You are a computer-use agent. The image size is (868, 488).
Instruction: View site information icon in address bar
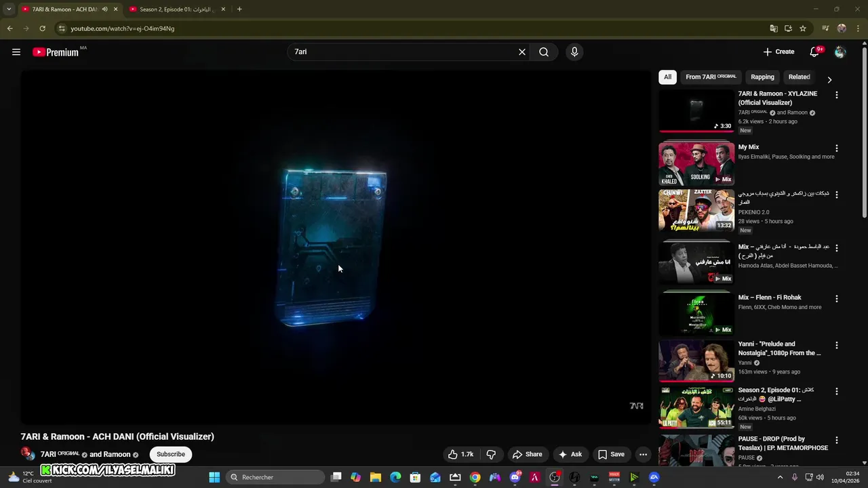click(62, 28)
